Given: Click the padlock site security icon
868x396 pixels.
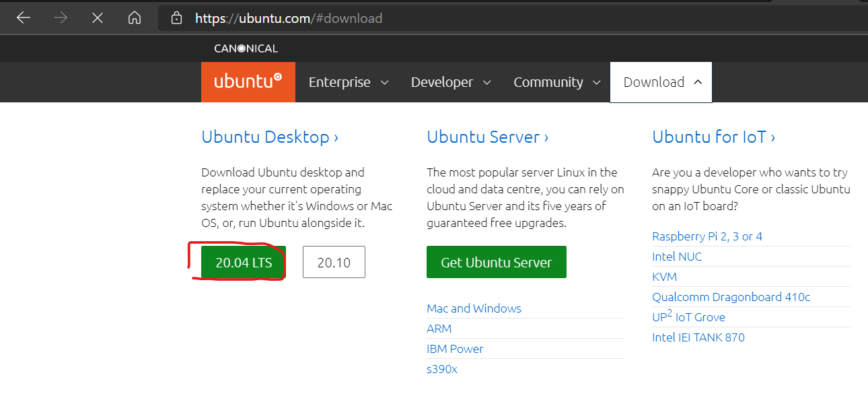Looking at the screenshot, I should (x=176, y=18).
